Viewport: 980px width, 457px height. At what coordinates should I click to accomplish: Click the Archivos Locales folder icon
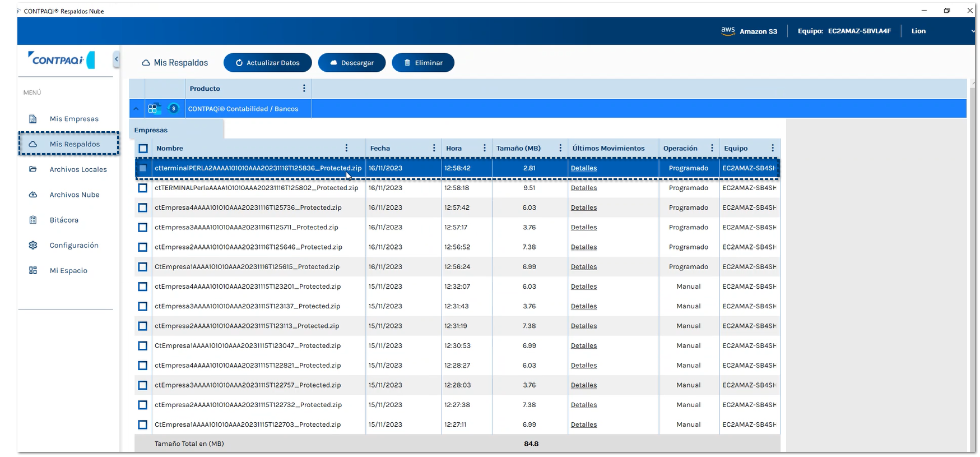[33, 169]
